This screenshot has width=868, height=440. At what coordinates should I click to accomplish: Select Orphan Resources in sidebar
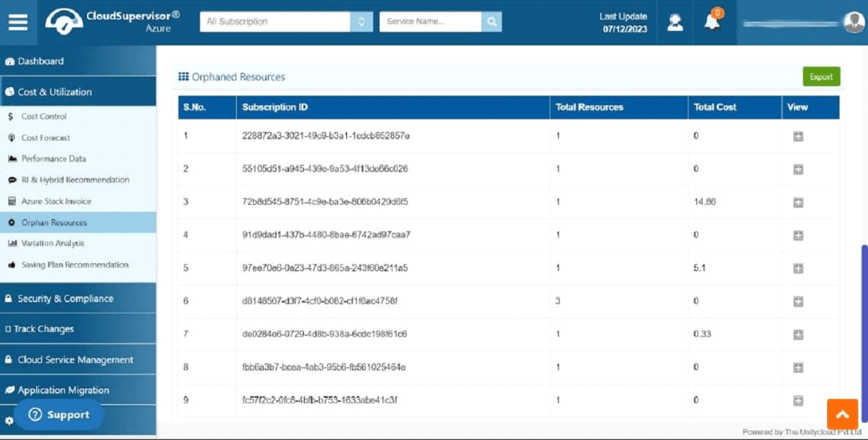pos(78,222)
